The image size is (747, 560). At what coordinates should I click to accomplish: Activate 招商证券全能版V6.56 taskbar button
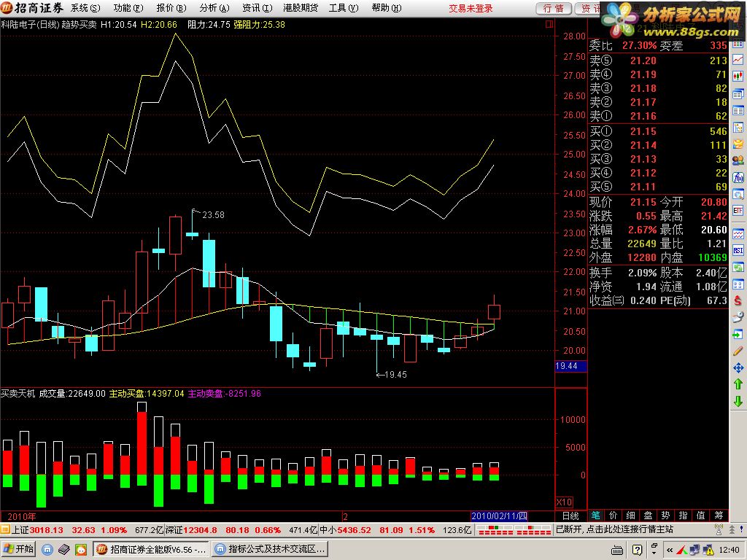[151, 549]
